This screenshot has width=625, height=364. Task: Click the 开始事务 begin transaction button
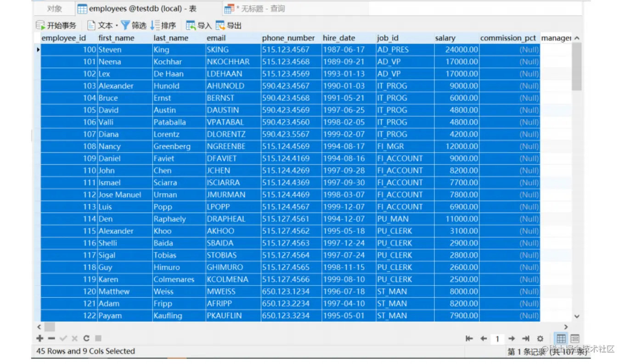point(56,25)
